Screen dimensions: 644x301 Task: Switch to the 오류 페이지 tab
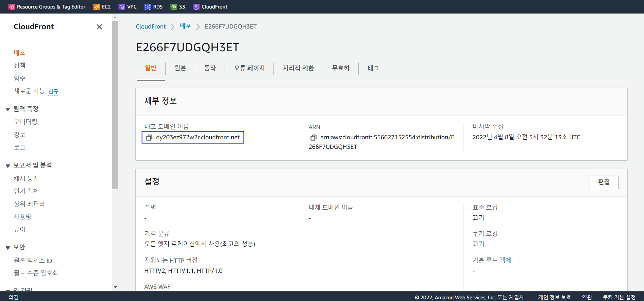coord(249,68)
